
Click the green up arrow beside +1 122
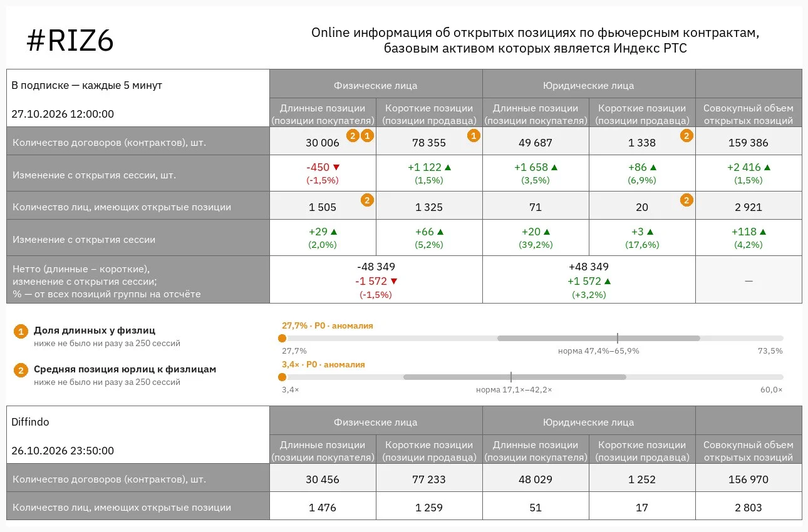tap(447, 168)
